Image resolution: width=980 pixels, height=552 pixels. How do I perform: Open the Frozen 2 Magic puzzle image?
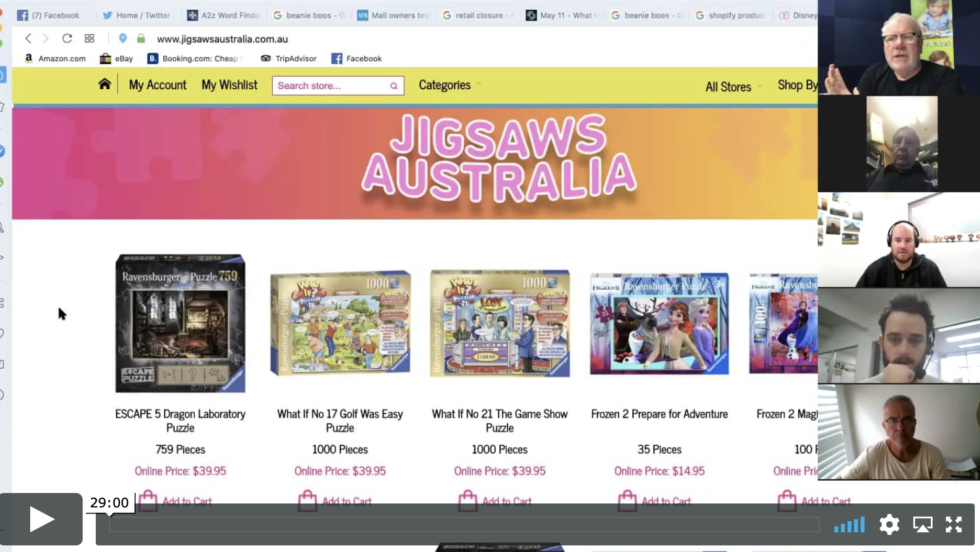[x=783, y=324]
